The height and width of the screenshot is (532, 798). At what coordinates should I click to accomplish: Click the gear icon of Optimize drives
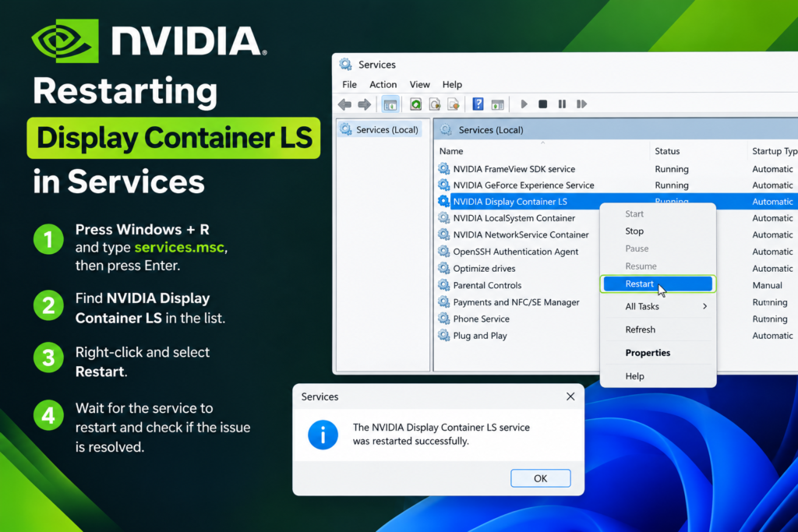(x=443, y=268)
